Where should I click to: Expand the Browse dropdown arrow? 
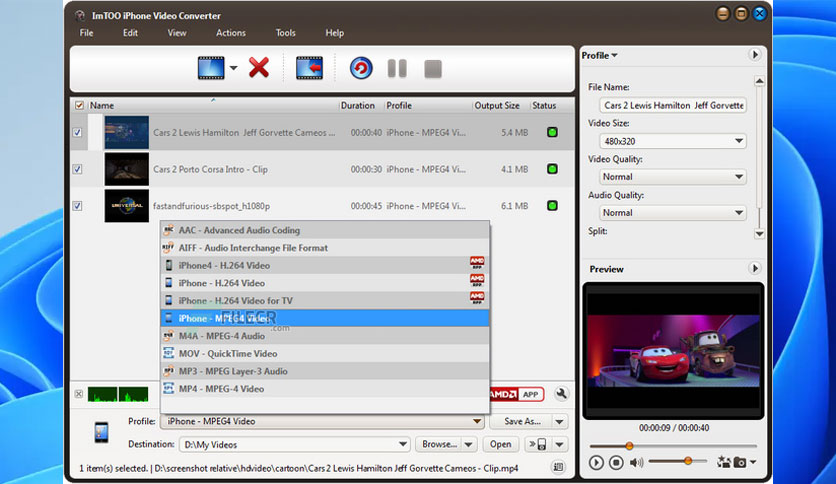pyautogui.click(x=469, y=444)
